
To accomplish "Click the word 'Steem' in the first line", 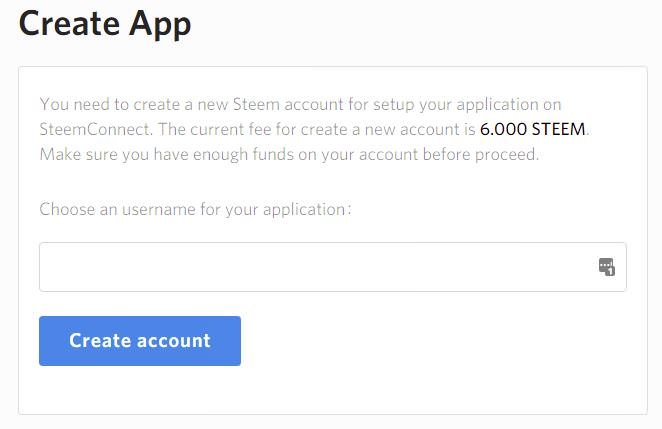I will [x=256, y=104].
